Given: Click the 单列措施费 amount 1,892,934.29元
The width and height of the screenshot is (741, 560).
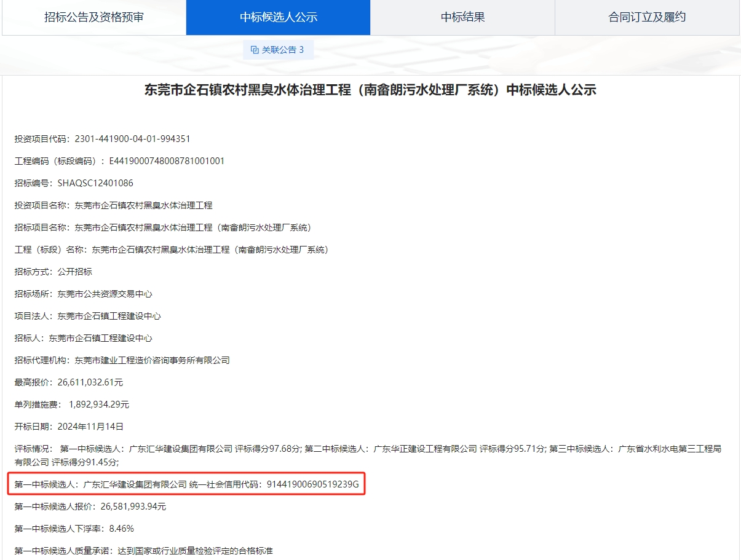Looking at the screenshot, I should pyautogui.click(x=99, y=404).
